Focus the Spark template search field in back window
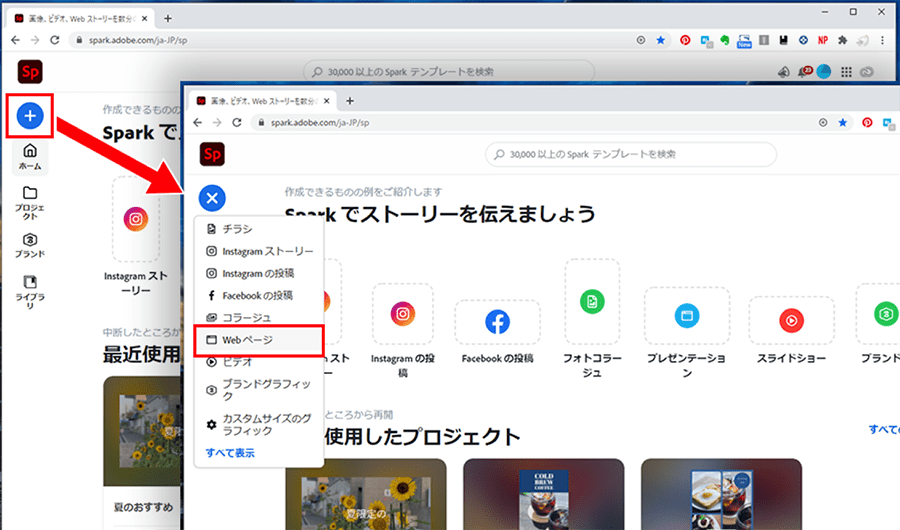 pyautogui.click(x=448, y=72)
